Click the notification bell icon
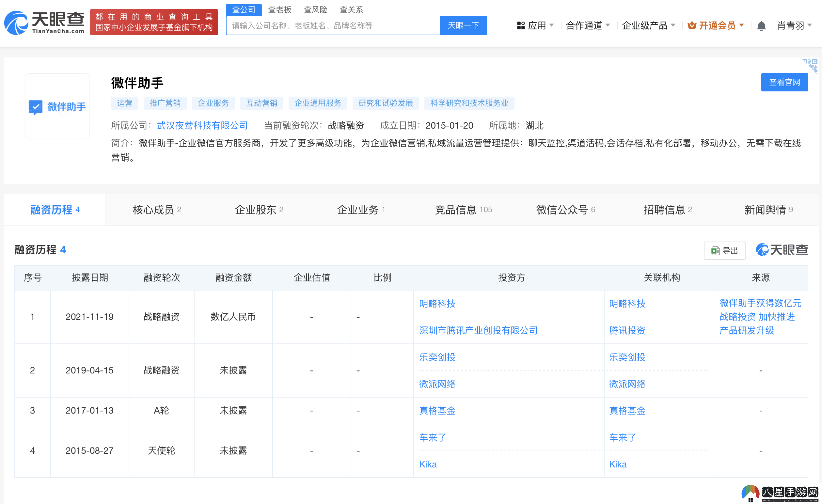Screen dimensions: 822x504 (761, 26)
